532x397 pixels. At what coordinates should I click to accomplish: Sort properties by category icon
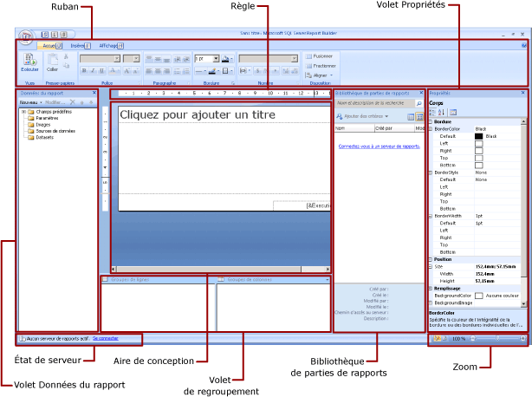click(x=433, y=112)
